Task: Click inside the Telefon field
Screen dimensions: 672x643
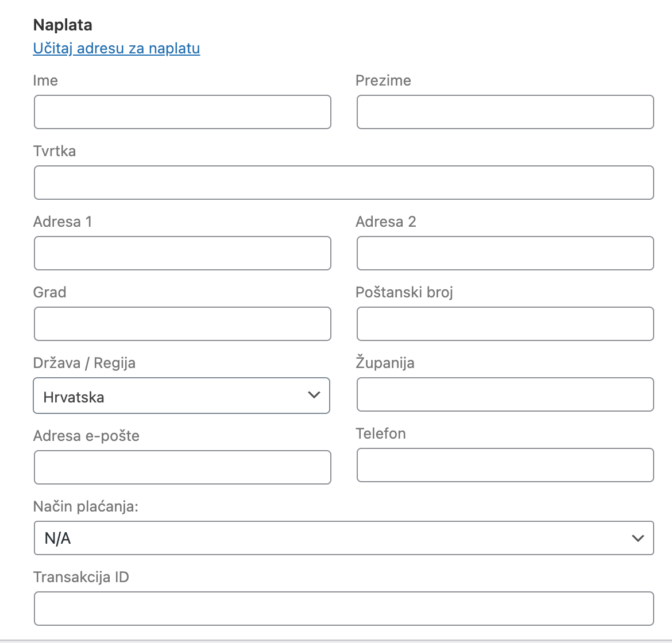Action: (505, 465)
